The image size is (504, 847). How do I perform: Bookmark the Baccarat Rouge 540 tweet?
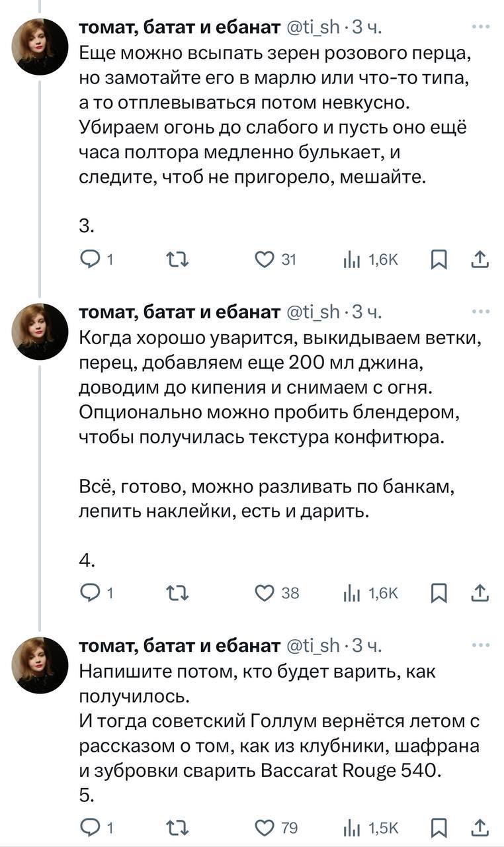tap(438, 827)
